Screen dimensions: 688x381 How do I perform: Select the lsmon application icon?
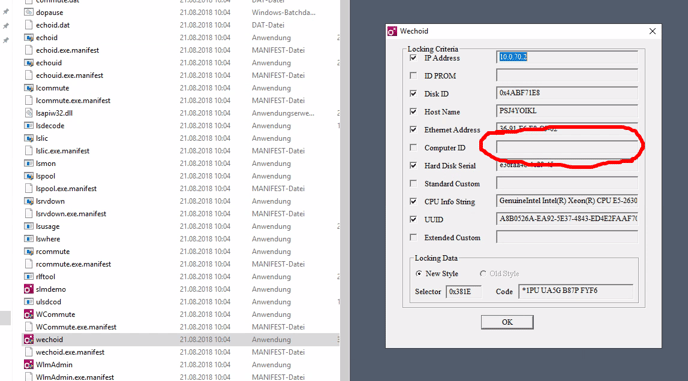click(29, 163)
